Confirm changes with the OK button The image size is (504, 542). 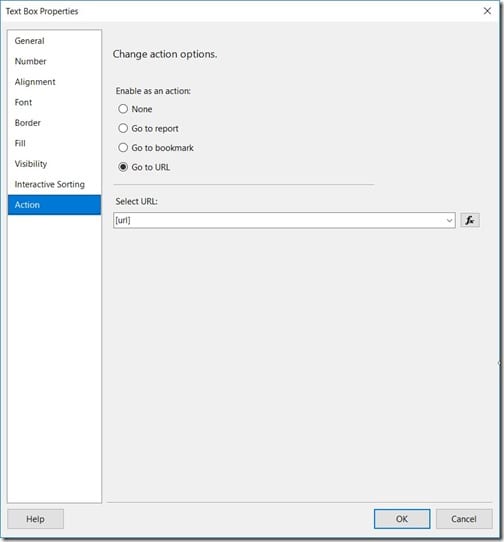point(402,519)
